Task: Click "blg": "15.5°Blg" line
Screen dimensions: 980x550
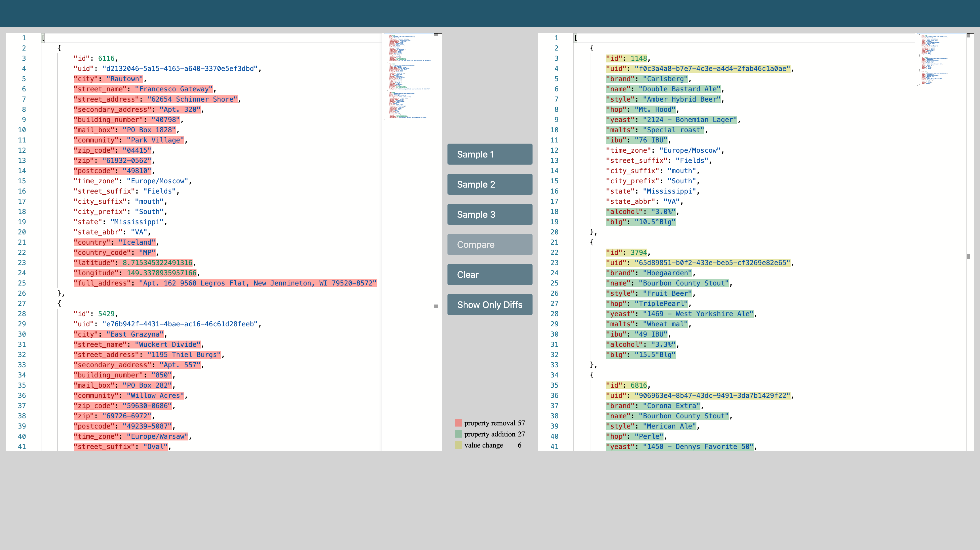Action: click(x=641, y=355)
